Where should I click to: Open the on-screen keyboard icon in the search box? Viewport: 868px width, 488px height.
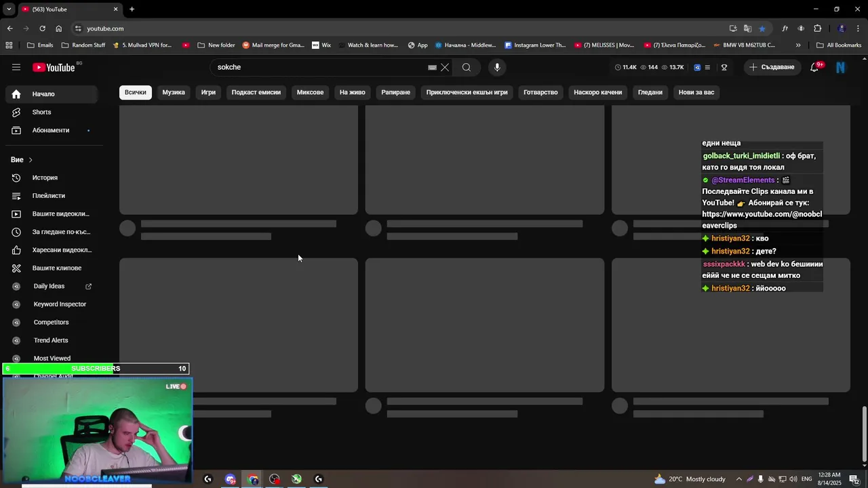point(432,67)
